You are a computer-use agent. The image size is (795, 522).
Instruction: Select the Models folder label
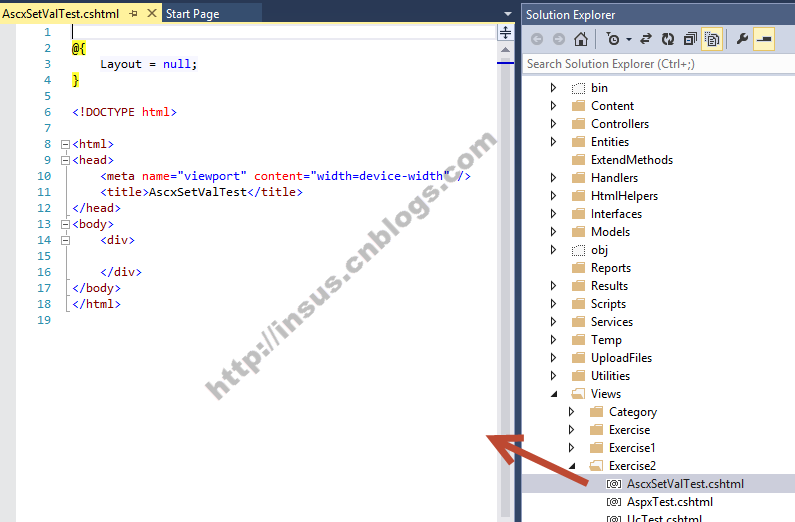point(610,232)
